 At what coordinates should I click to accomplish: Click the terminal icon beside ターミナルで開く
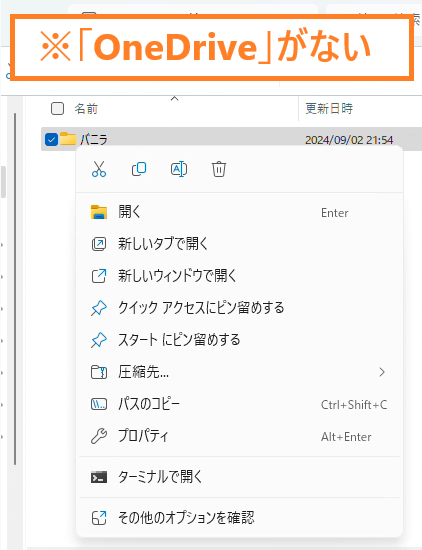coord(99,477)
